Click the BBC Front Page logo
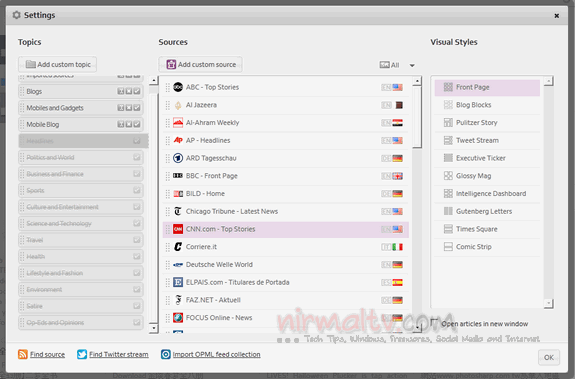 [178, 176]
